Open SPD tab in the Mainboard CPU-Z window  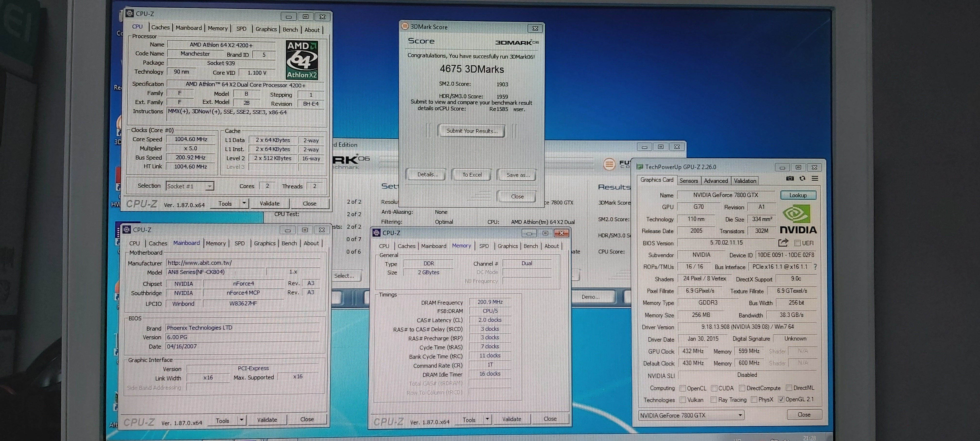(x=239, y=243)
